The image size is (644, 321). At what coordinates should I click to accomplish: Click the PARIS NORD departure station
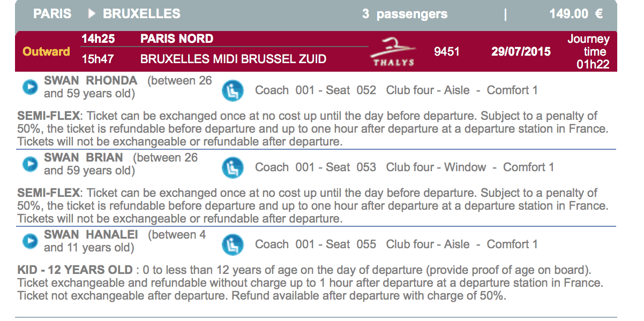pyautogui.click(x=177, y=39)
